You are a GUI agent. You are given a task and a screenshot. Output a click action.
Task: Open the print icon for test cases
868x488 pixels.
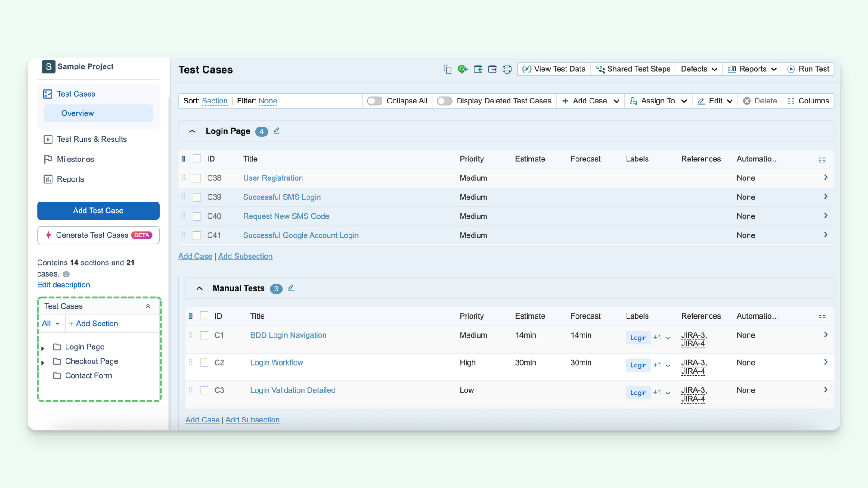507,69
